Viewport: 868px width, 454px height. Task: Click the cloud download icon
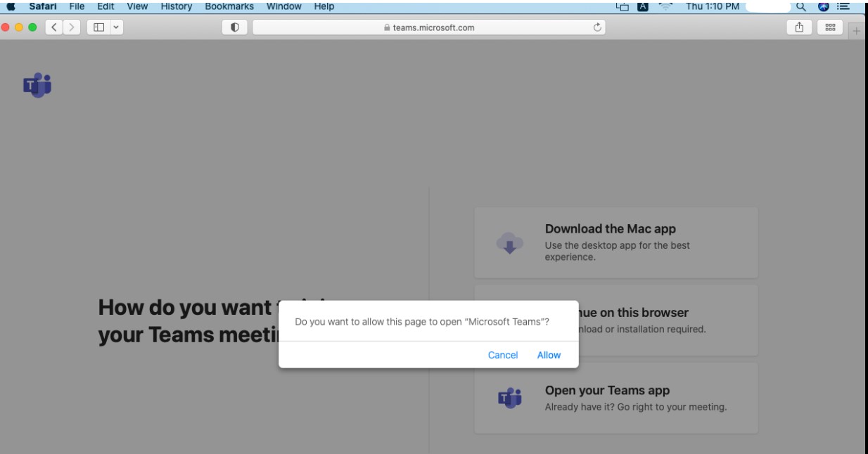click(x=510, y=243)
